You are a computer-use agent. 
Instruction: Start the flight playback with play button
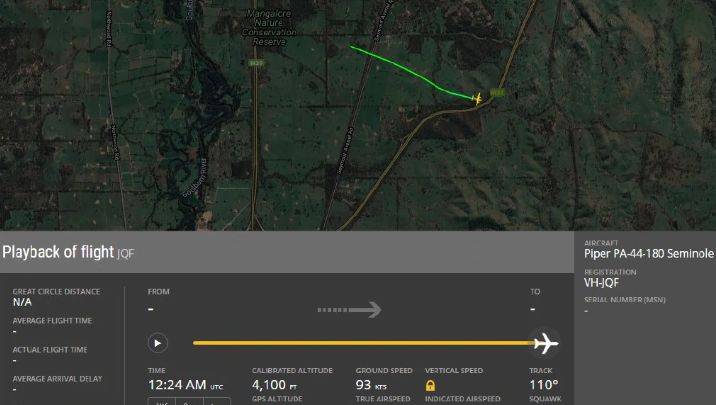click(x=158, y=343)
